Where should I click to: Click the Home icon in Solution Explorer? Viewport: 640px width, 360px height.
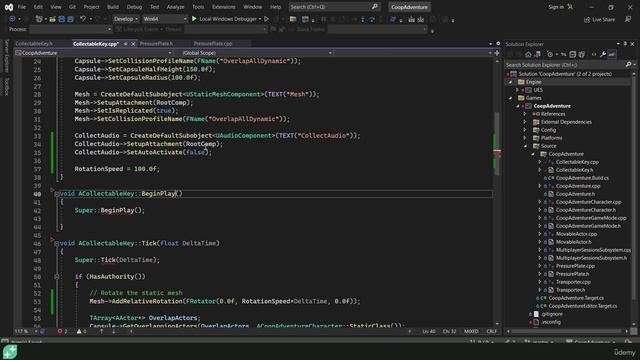click(528, 54)
